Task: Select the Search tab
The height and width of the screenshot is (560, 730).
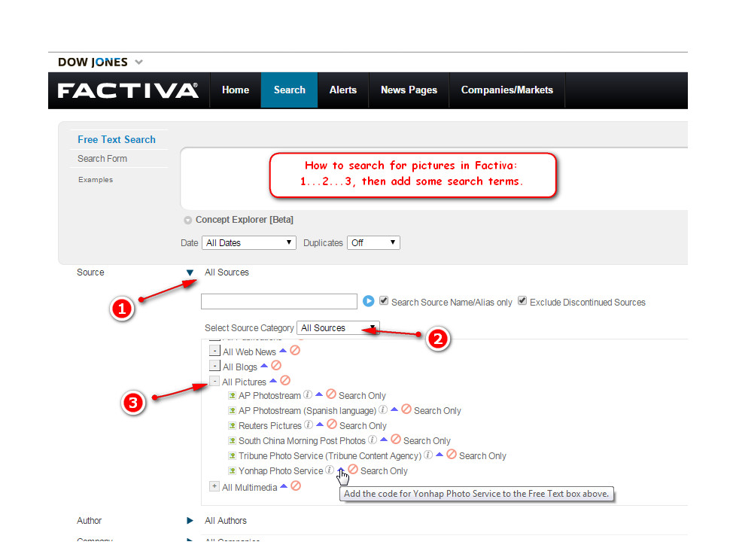Action: point(289,90)
